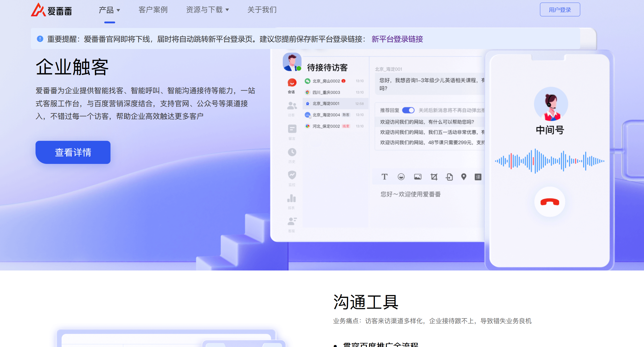Toggle the 推荐回复 switch

point(408,110)
